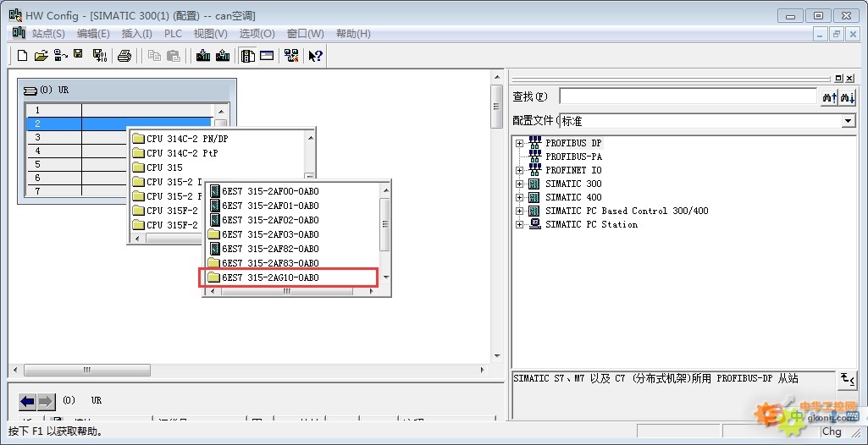The height and width of the screenshot is (445, 868).
Task: Click the context help arrow-question icon
Action: [x=316, y=55]
